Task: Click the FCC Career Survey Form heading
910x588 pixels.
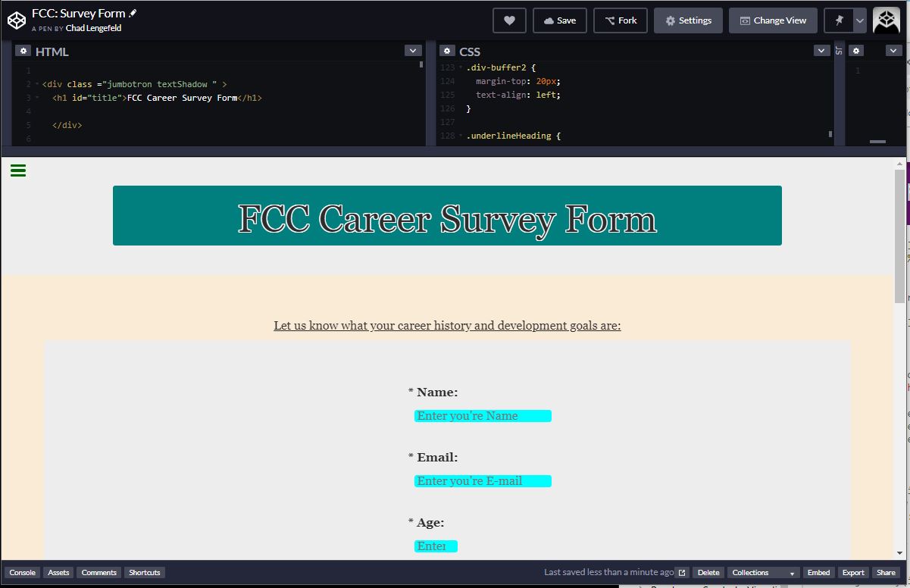Action: (x=447, y=218)
